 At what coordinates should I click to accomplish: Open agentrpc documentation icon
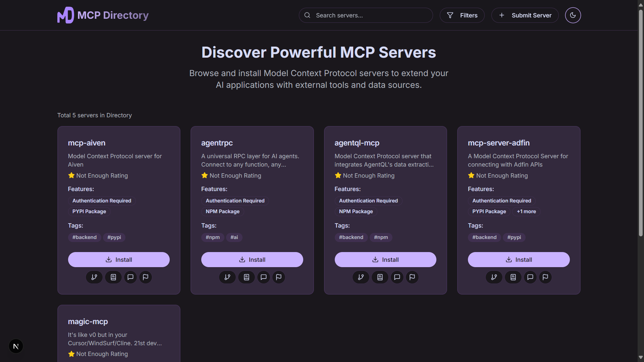tap(247, 277)
